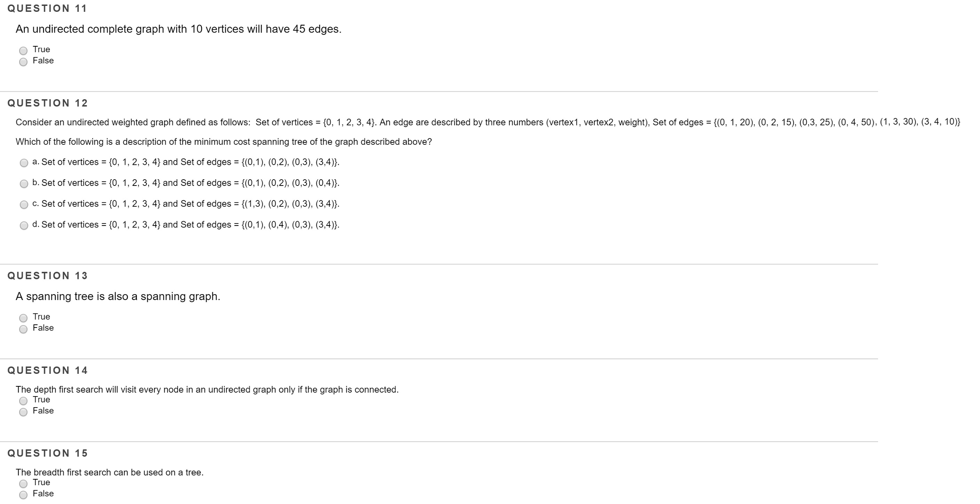Select False for Question 11
980x504 pixels.
[24, 61]
